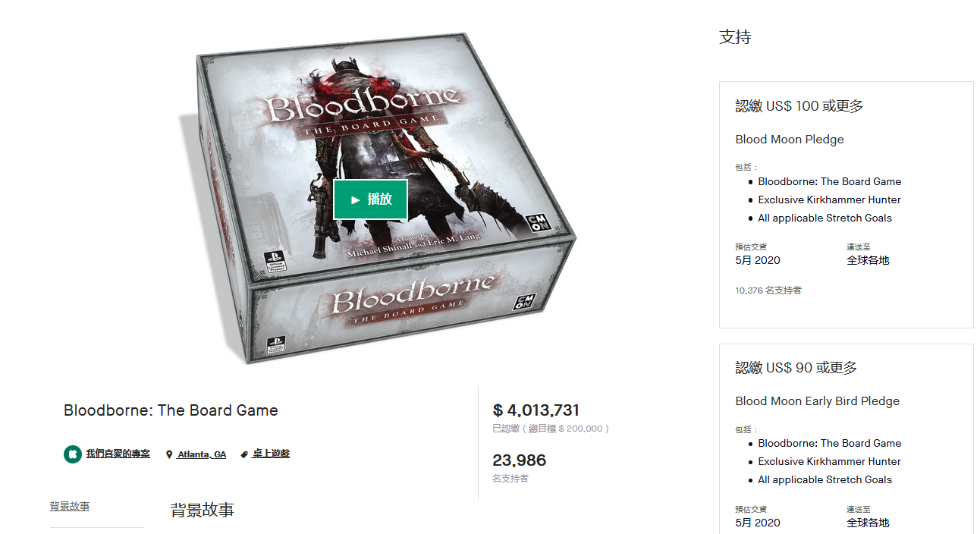
Task: Click the Blood Moon Early Bird Pledge title
Action: point(817,401)
